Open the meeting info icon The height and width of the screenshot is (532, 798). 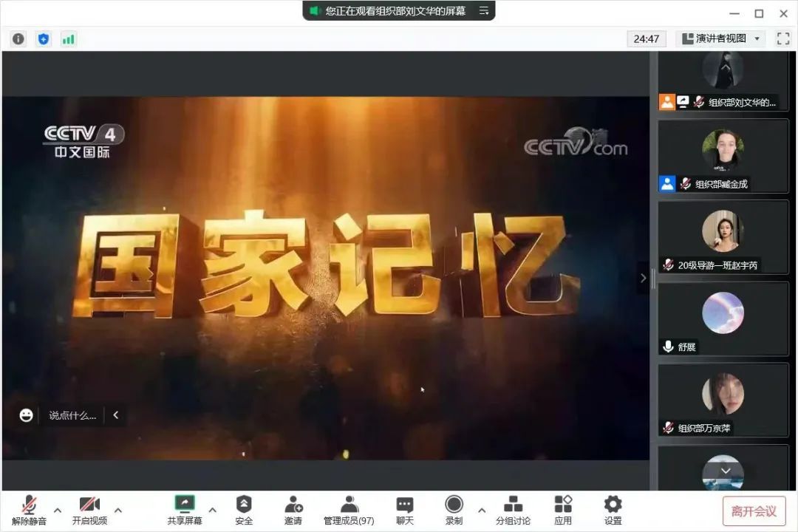[x=18, y=38]
